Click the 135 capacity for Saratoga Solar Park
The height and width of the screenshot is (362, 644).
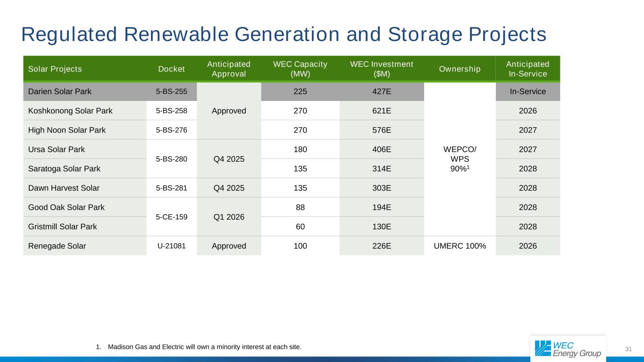click(x=300, y=169)
